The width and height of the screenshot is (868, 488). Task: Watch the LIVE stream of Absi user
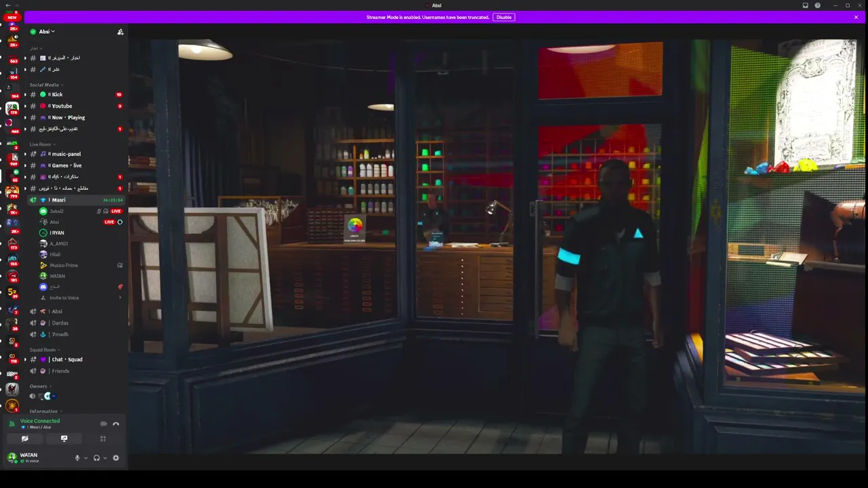(x=108, y=222)
